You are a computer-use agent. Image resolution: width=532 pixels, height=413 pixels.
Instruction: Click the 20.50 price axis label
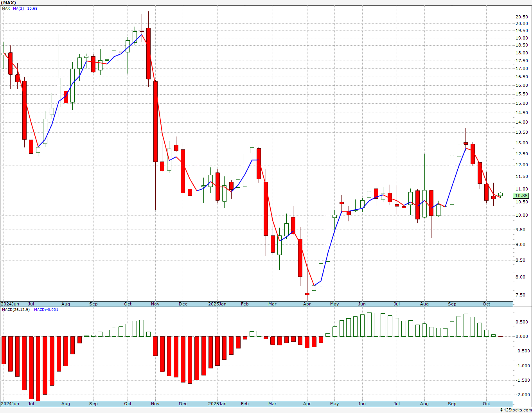pyautogui.click(x=521, y=17)
